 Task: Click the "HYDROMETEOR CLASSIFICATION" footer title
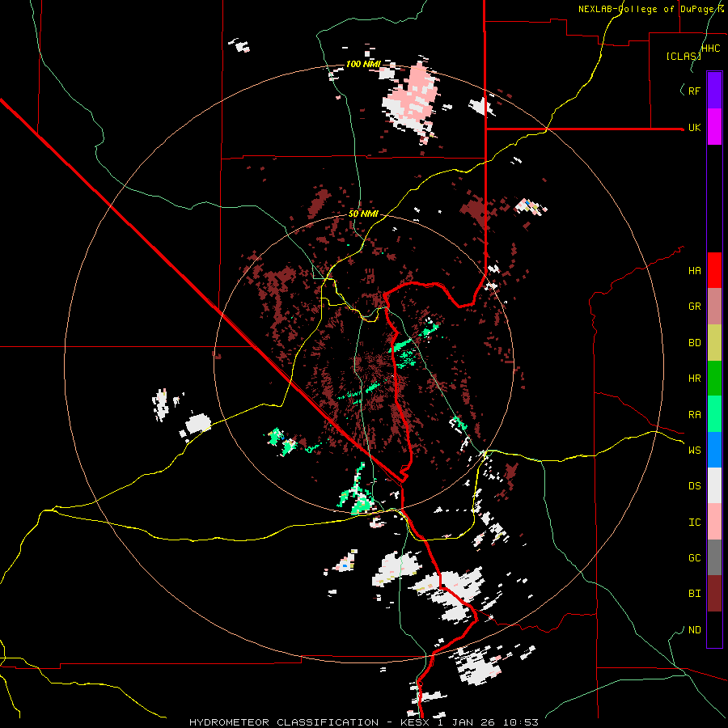tap(284, 722)
